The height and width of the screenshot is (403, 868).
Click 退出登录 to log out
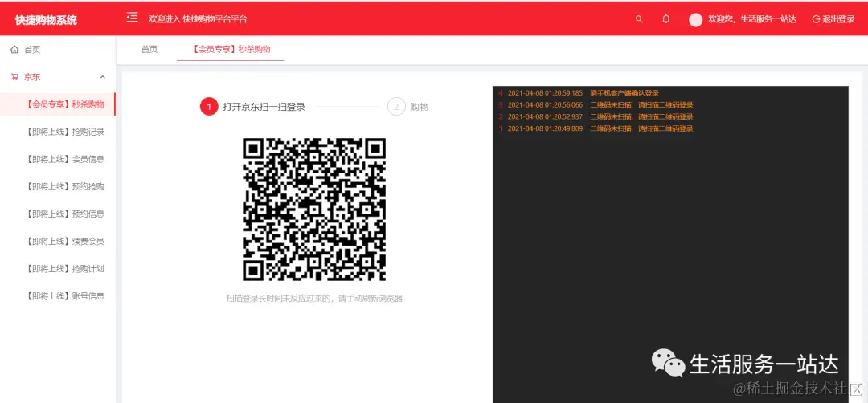pos(833,19)
